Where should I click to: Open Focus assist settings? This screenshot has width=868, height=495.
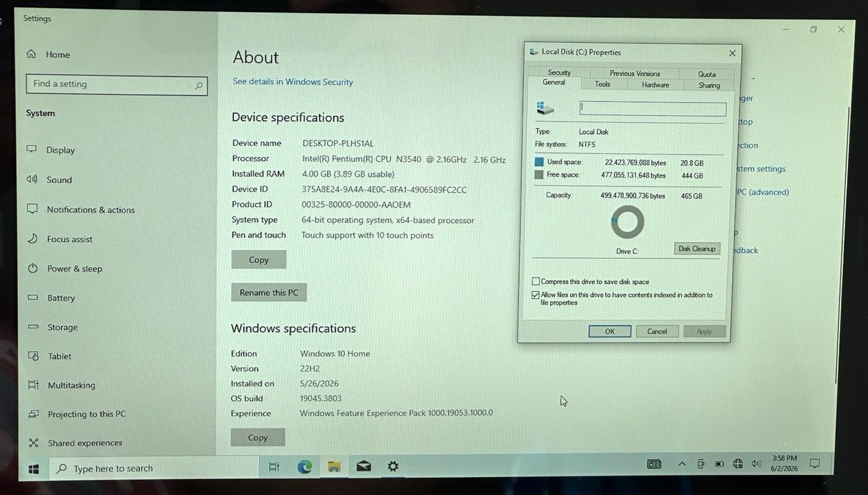pyautogui.click(x=60, y=239)
